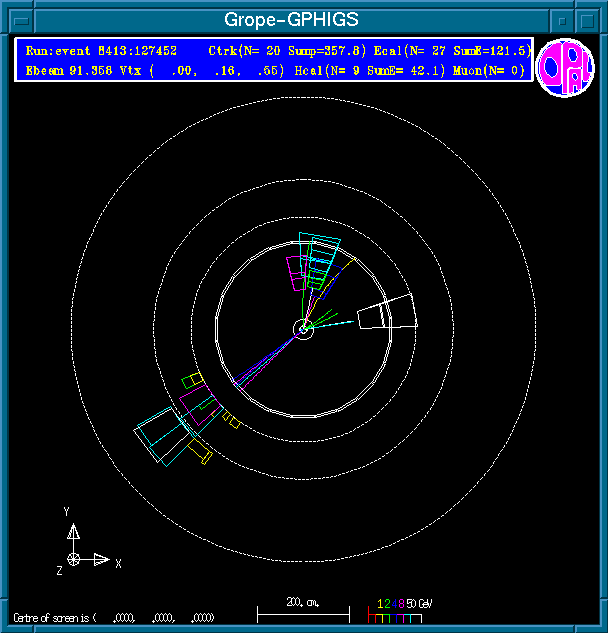The height and width of the screenshot is (633, 608).
Task: Click the 200 cm scale bar
Action: coord(303,610)
